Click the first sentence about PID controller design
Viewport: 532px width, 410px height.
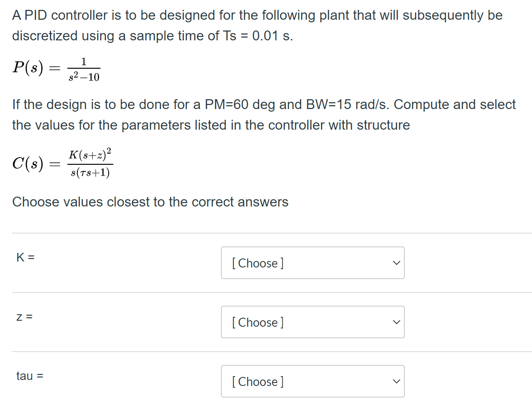257,15
